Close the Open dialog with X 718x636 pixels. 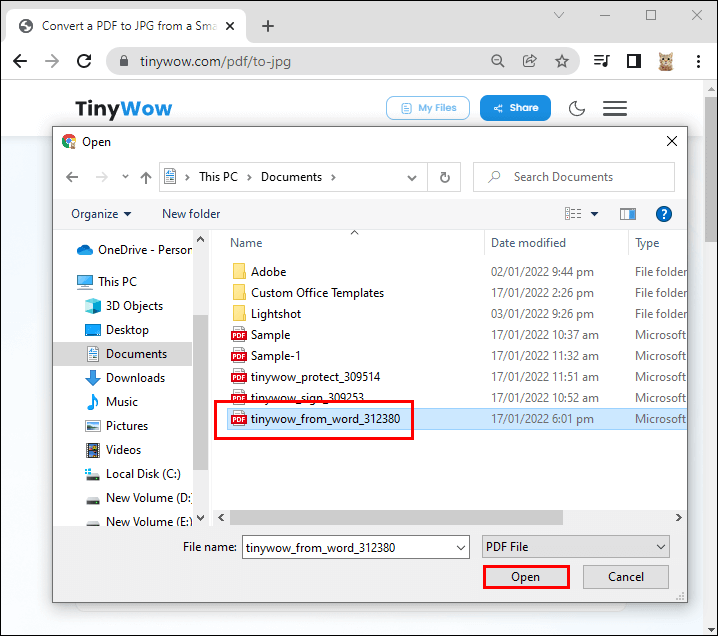(x=672, y=141)
